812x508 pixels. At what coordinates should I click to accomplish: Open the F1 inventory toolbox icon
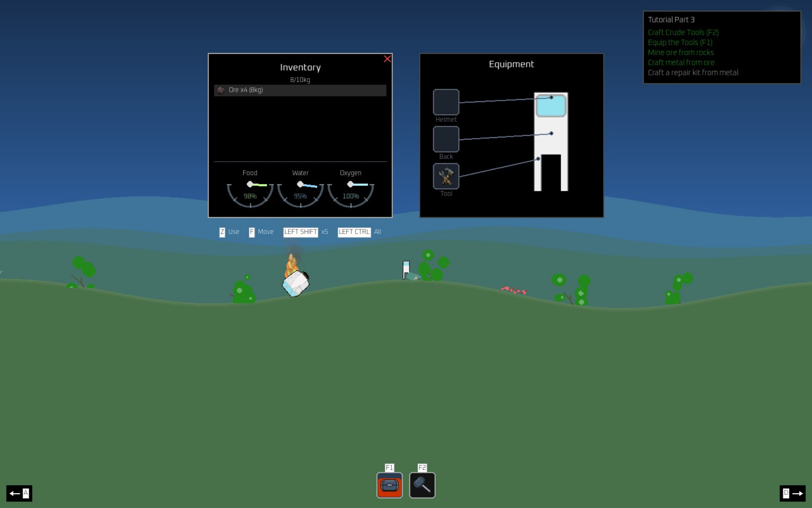389,485
